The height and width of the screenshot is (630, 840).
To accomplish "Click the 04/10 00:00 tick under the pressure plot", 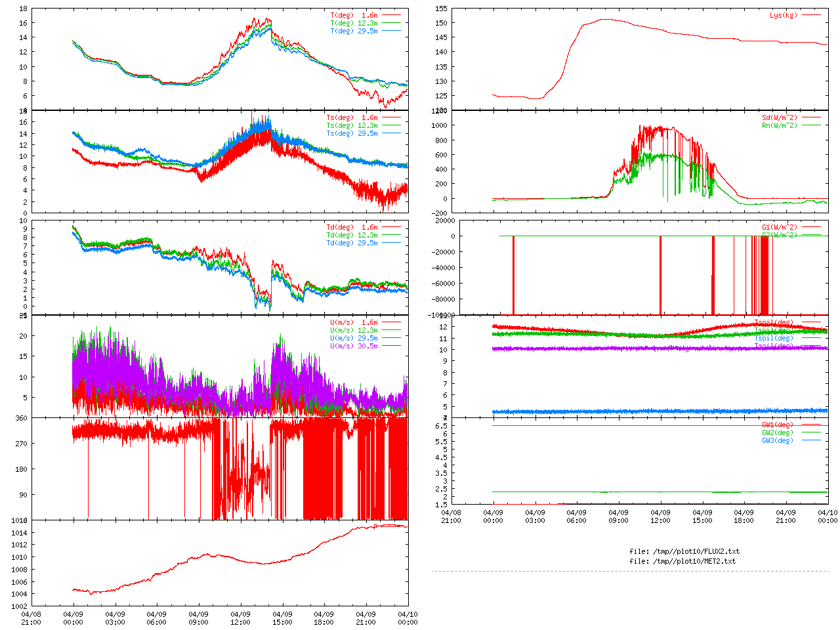I will tap(408, 618).
